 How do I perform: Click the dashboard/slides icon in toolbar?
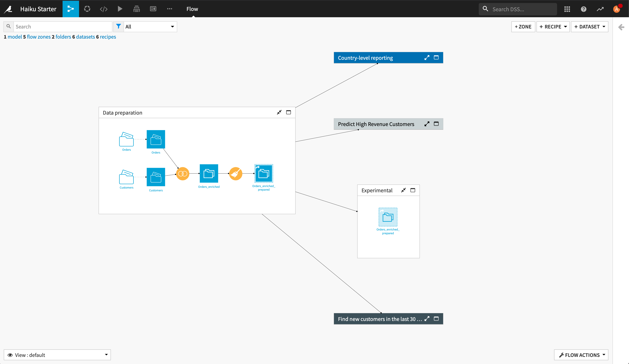153,9
